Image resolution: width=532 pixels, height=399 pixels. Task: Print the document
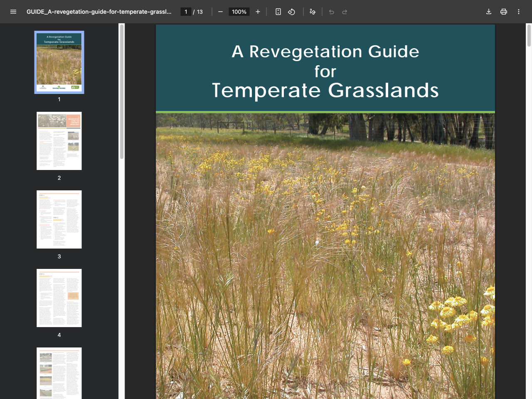click(x=504, y=12)
